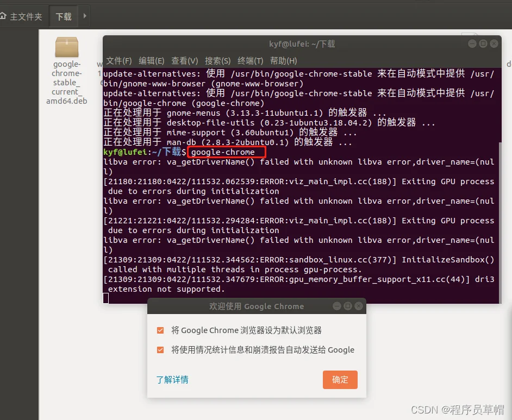Confirm with the 确定 button
512x420 pixels.
[340, 380]
